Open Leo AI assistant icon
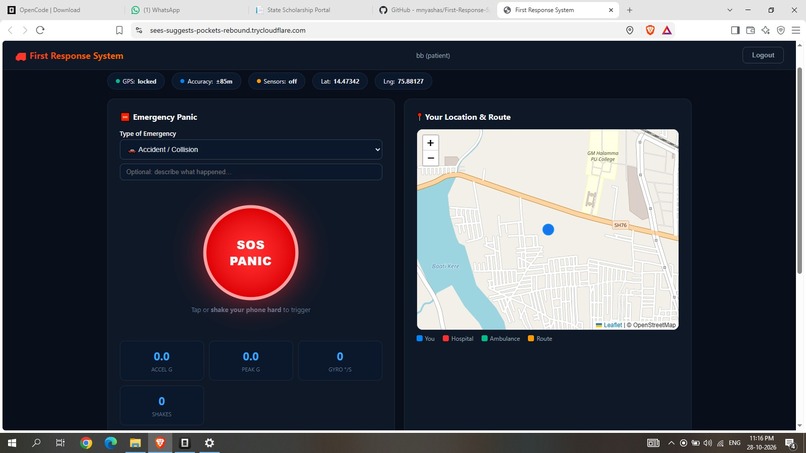The image size is (806, 453). pos(765,30)
